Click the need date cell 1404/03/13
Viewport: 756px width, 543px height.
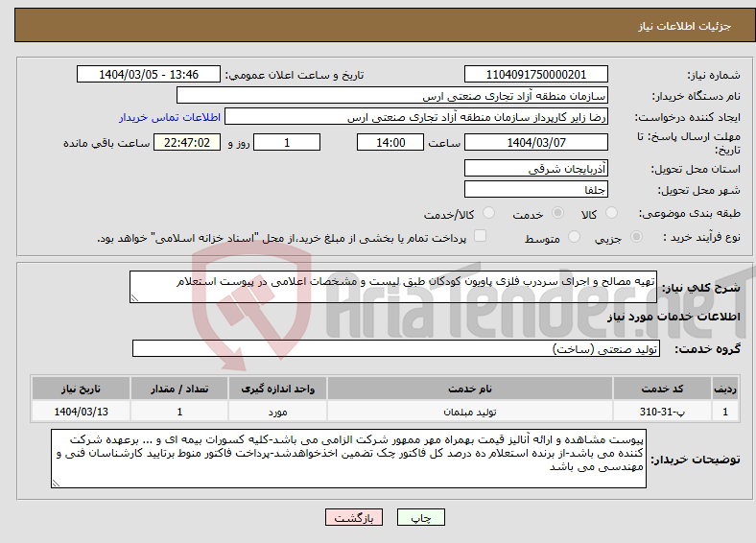click(81, 412)
